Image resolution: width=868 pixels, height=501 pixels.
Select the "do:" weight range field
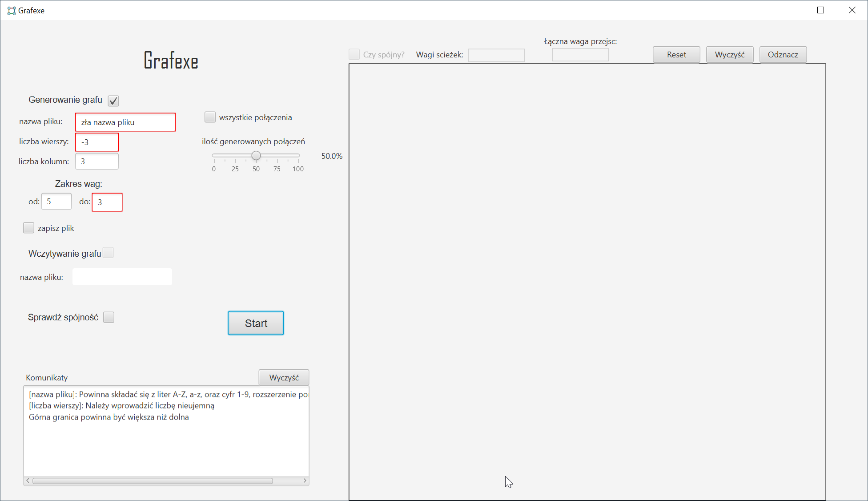tap(107, 202)
